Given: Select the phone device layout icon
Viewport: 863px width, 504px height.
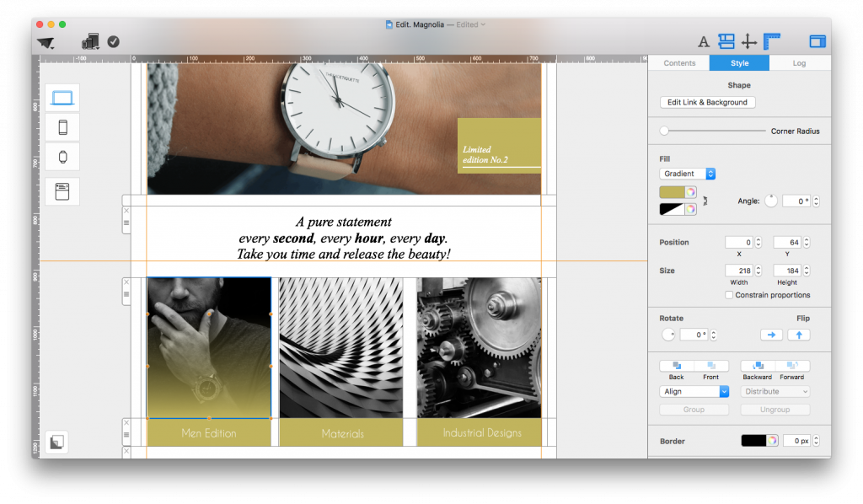Looking at the screenshot, I should (x=62, y=127).
